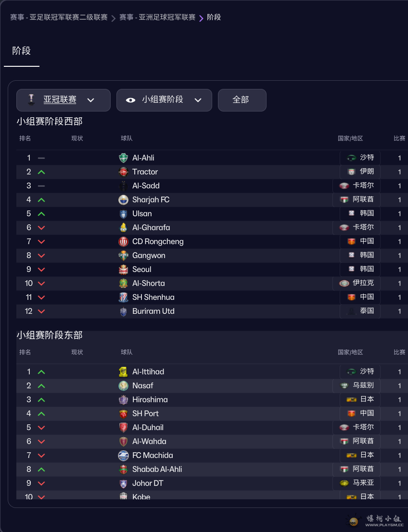
Task: Click the Al-Ittihad club badge icon
Action: click(124, 371)
